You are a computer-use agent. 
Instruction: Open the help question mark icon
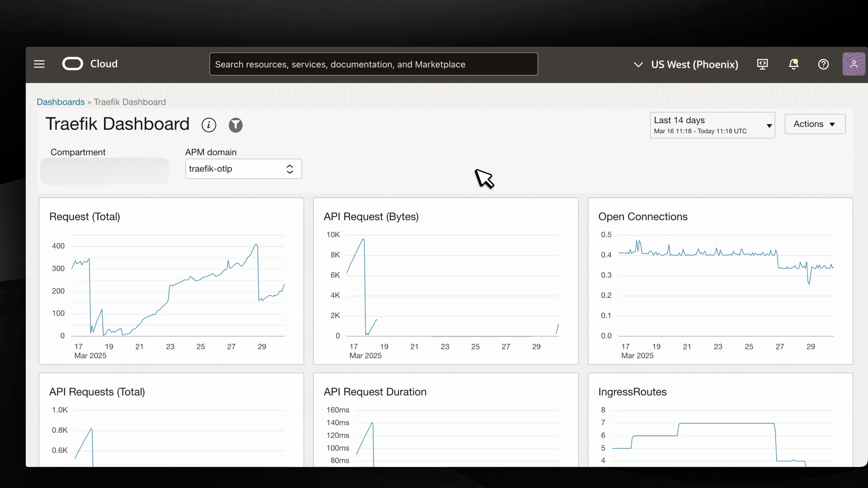tap(823, 64)
